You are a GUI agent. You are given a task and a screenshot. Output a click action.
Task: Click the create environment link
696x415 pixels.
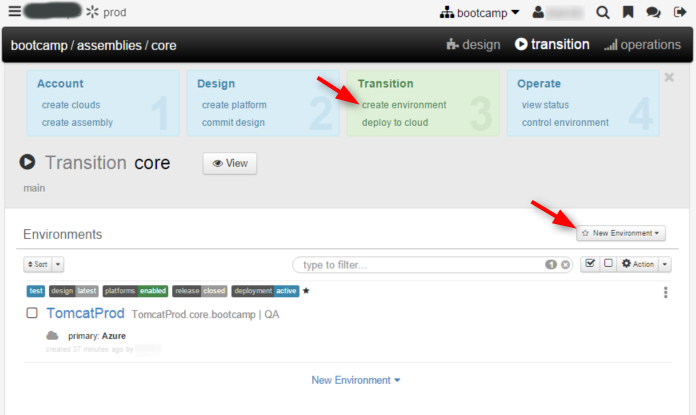[404, 105]
